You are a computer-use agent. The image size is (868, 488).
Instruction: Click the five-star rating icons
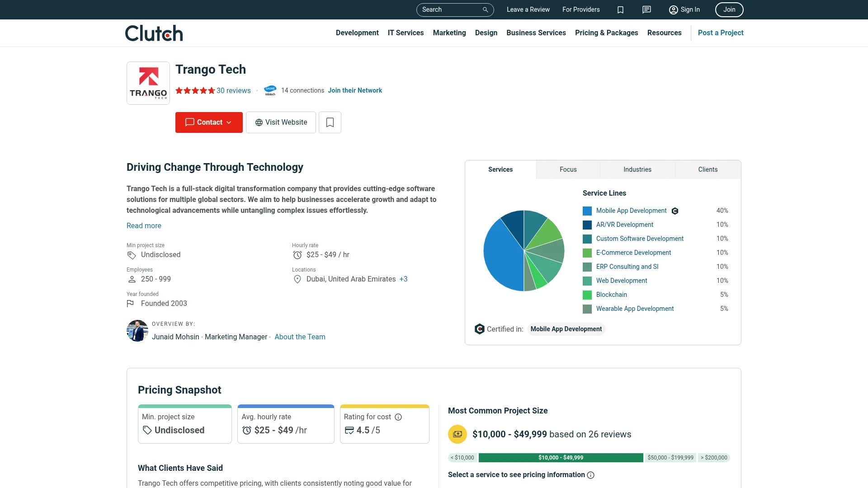[195, 90]
